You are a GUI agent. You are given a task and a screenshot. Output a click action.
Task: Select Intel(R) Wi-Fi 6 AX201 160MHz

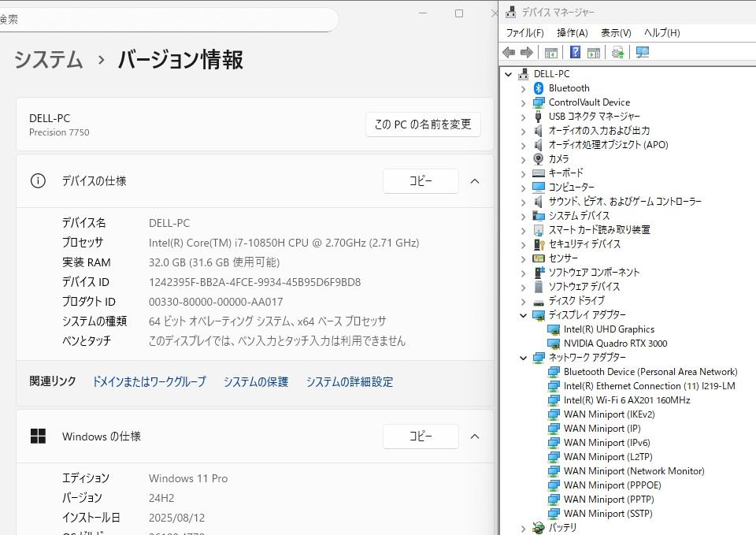coord(627,400)
